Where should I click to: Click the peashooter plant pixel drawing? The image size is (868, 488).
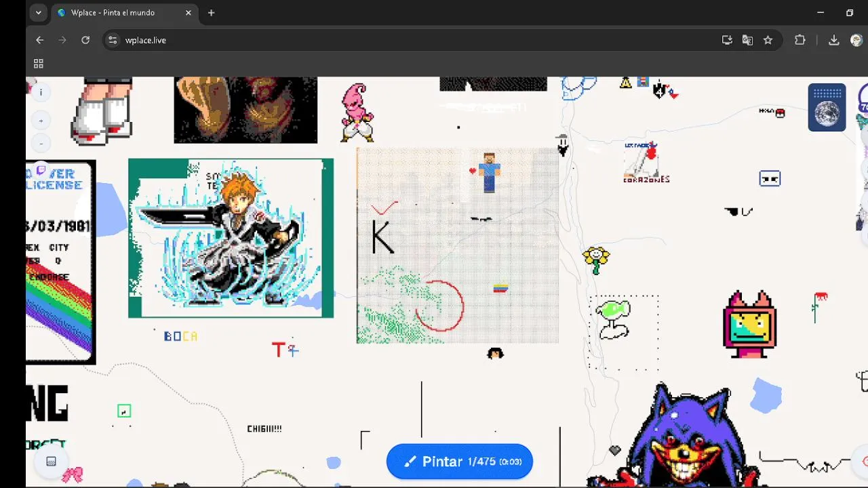click(x=614, y=319)
